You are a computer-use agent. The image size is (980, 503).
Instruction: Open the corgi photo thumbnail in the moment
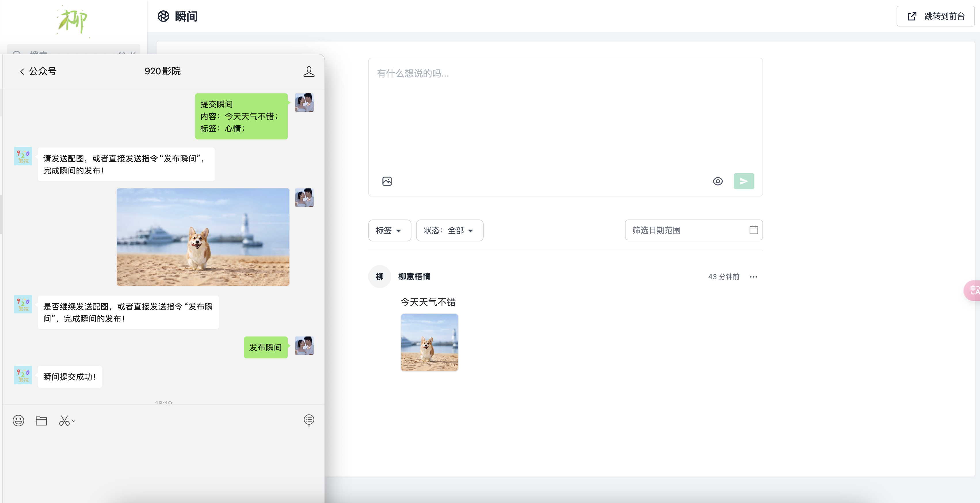[x=429, y=342]
